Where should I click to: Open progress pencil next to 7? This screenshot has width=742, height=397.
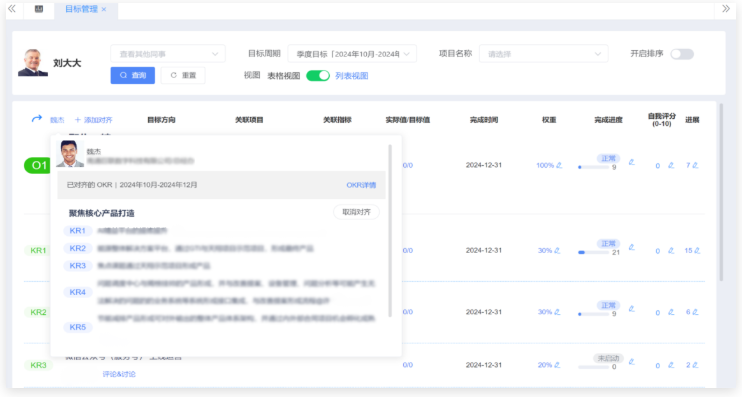[x=695, y=165]
